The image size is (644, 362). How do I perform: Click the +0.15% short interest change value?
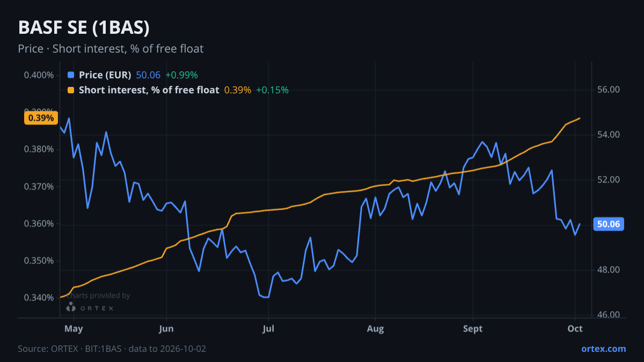pyautogui.click(x=272, y=90)
